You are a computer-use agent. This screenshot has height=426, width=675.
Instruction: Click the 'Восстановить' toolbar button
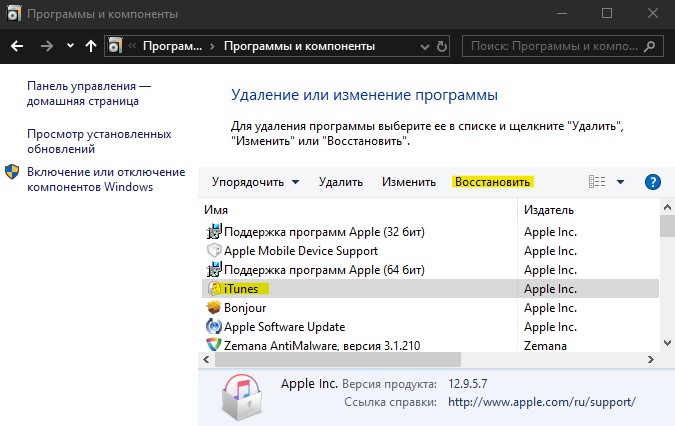(x=492, y=182)
